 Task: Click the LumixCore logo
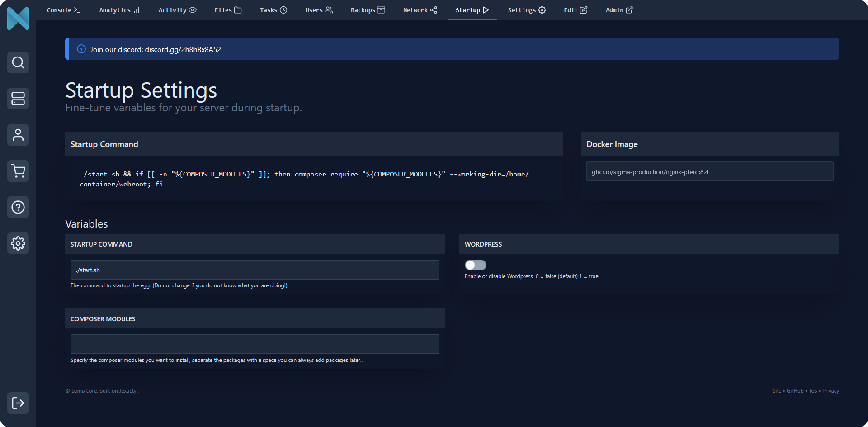[18, 19]
